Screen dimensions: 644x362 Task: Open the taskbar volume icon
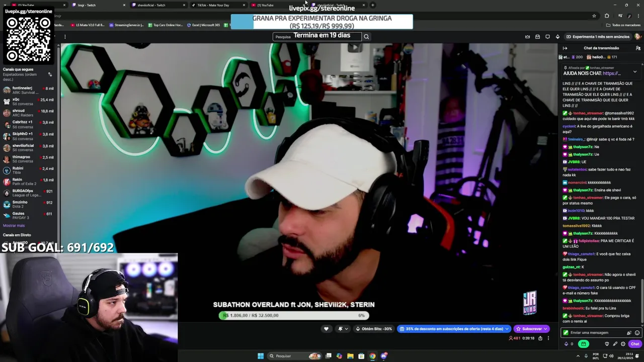point(611,356)
